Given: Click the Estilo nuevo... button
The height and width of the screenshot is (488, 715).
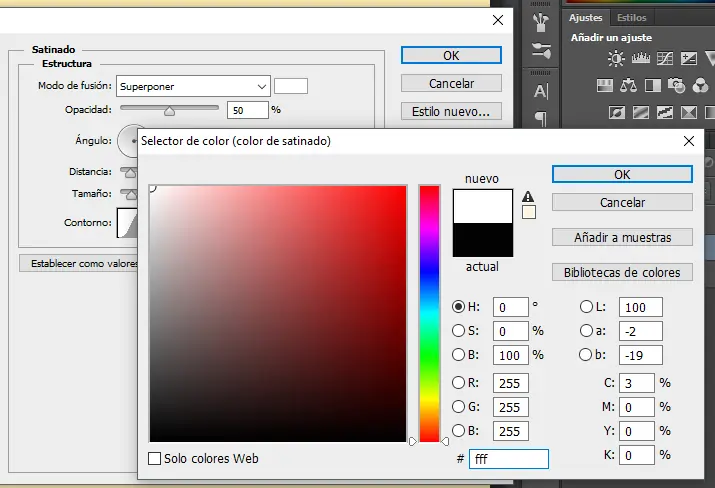Looking at the screenshot, I should pyautogui.click(x=451, y=111).
